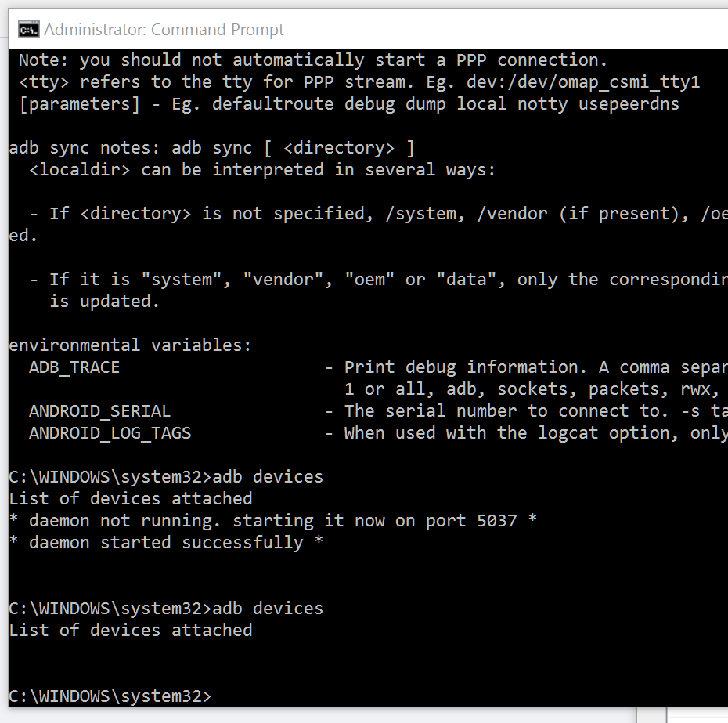Image resolution: width=728 pixels, height=723 pixels.
Task: Click the ANDROID_LOG_TAGS variable name
Action: (x=110, y=433)
